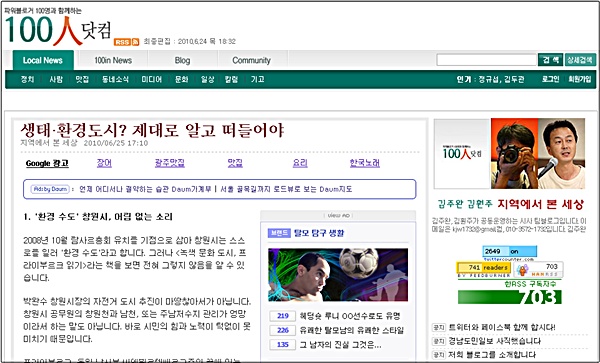Open the 헤딩슛 루니 ad item
The width and height of the screenshot is (600, 363).
(350, 316)
